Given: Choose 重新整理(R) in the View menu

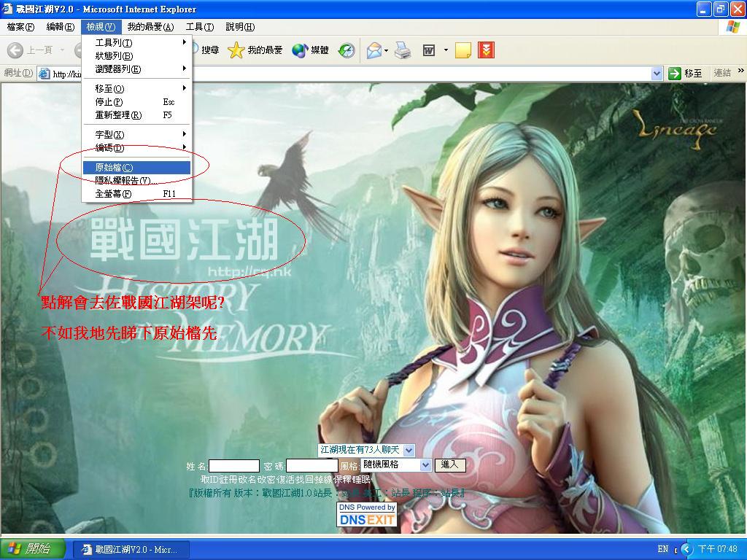Looking at the screenshot, I should 136,115.
